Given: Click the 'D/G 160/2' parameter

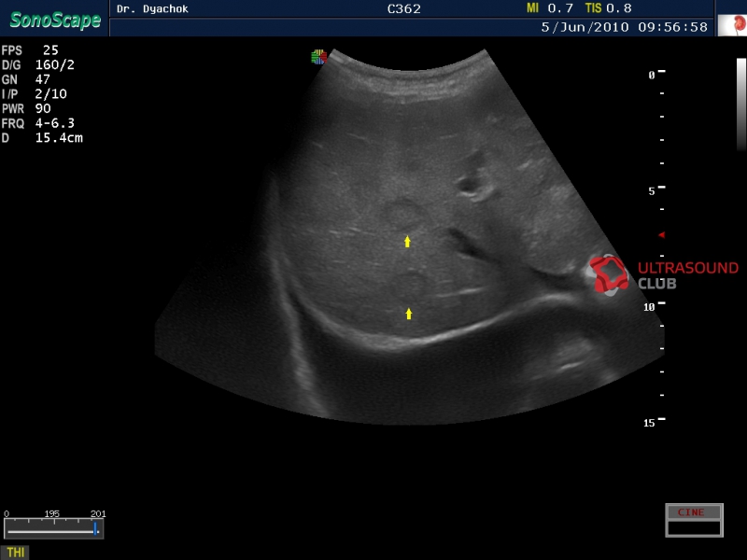Looking at the screenshot, I should coord(38,64).
